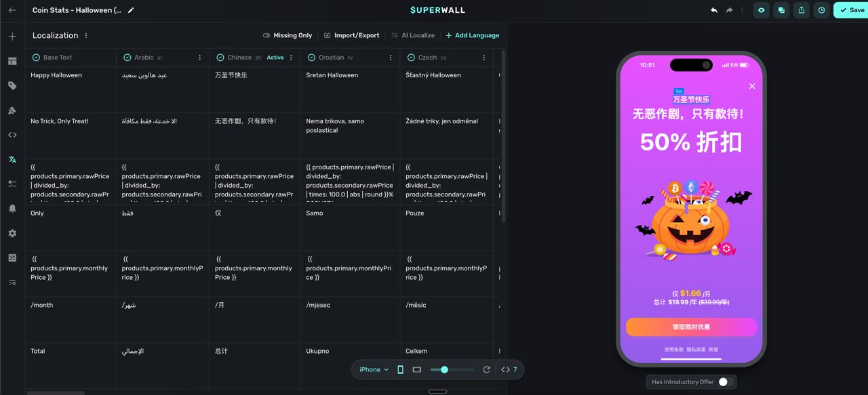Select the 万圣节快乐 text in preview
Viewport: 868px width, 395px height.
tap(691, 100)
